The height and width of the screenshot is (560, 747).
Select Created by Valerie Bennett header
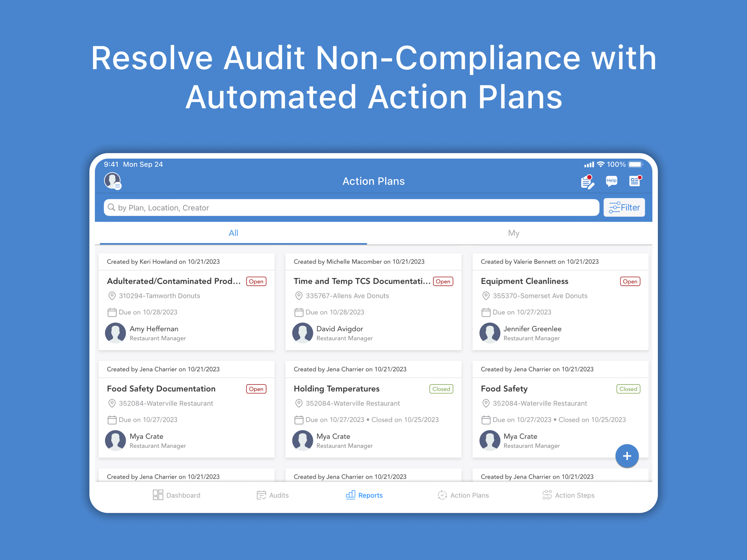pos(540,262)
